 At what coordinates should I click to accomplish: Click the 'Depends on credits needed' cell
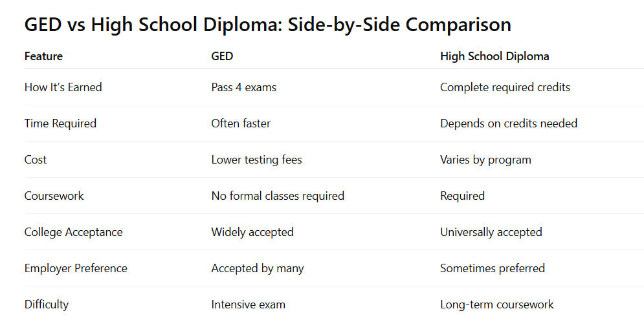coord(509,123)
